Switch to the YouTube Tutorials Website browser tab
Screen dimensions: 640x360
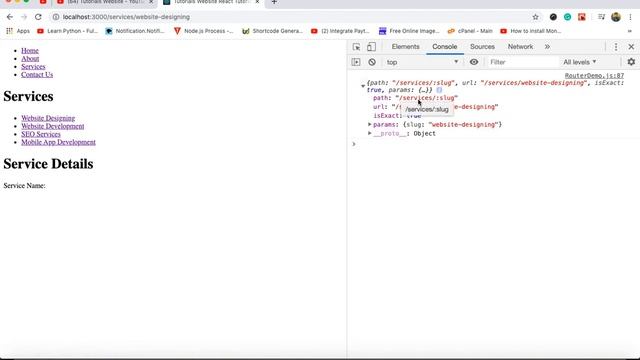103,2
